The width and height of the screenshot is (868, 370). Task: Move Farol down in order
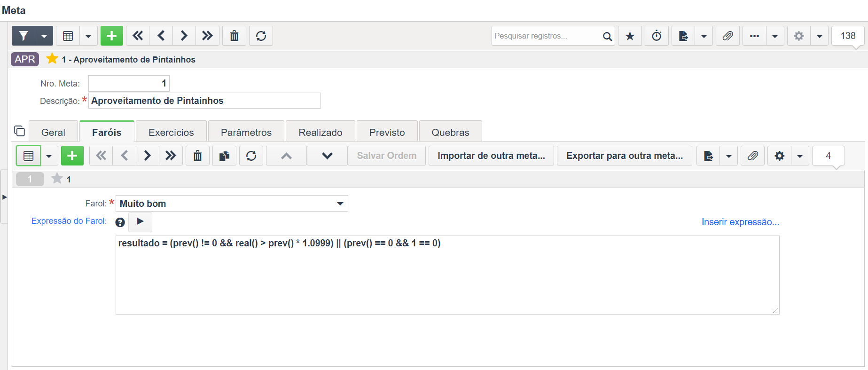(327, 156)
